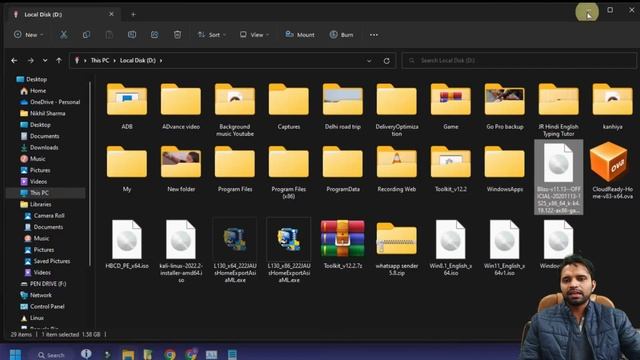Open the New dropdown button
The width and height of the screenshot is (640, 360).
[29, 35]
